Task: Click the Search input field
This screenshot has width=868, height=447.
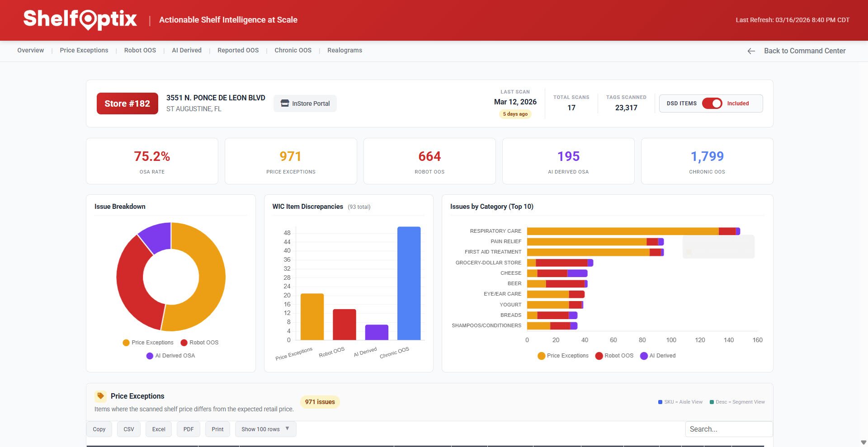Action: click(x=729, y=429)
